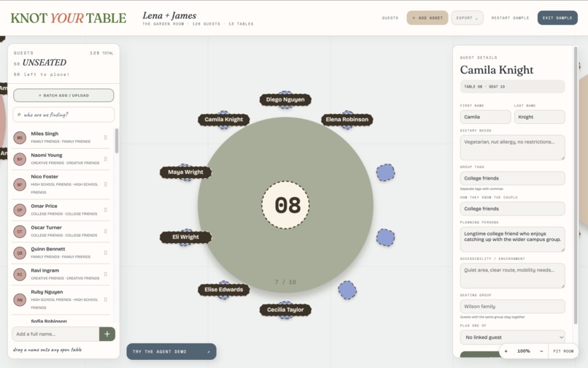Viewport: 588px width, 368px height.
Task: Click the Seating Group field
Action: (512, 307)
